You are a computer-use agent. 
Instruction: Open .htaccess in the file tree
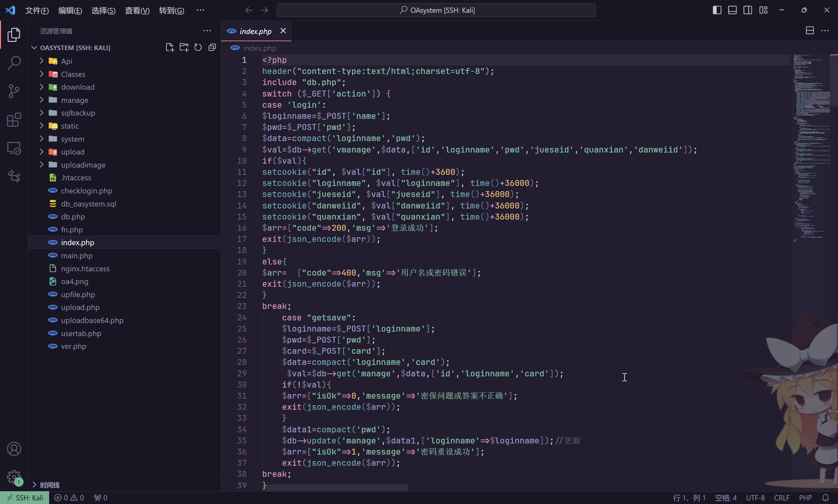(124, 178)
